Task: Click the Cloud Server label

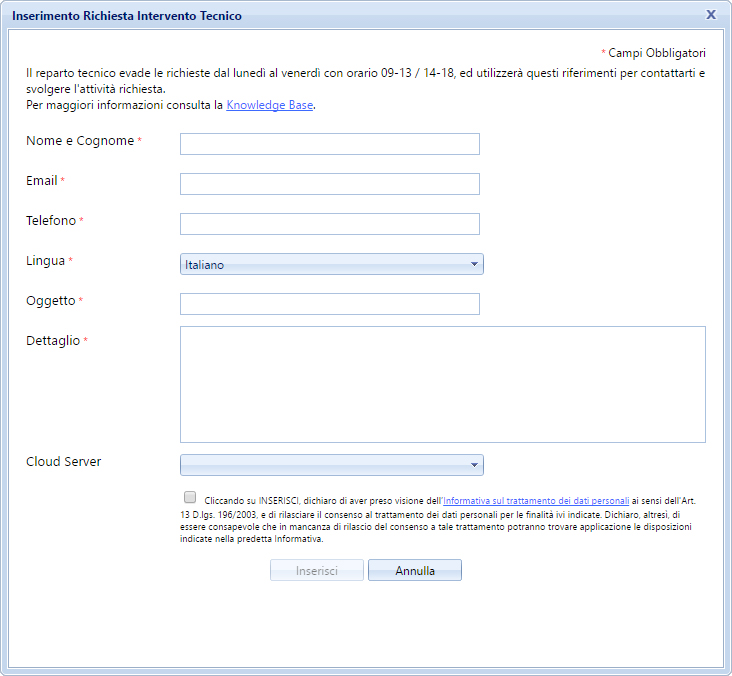Action: click(63, 462)
